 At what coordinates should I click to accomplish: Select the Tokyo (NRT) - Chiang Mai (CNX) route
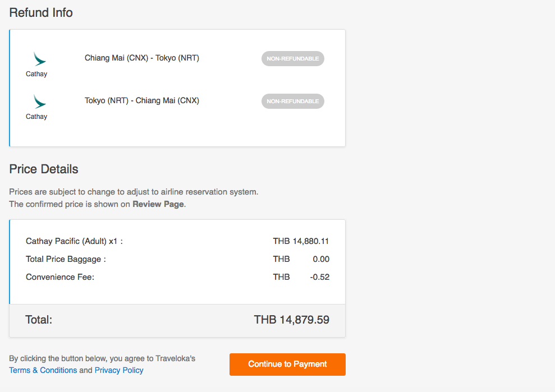pyautogui.click(x=141, y=100)
